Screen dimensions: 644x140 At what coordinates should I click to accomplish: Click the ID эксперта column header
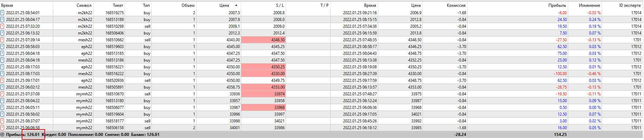coord(630,5)
